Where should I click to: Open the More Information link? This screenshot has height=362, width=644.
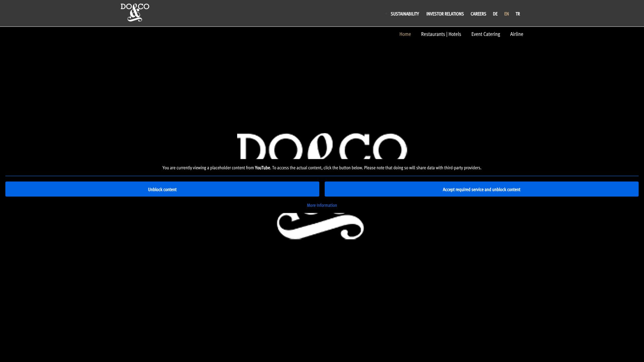(322, 205)
